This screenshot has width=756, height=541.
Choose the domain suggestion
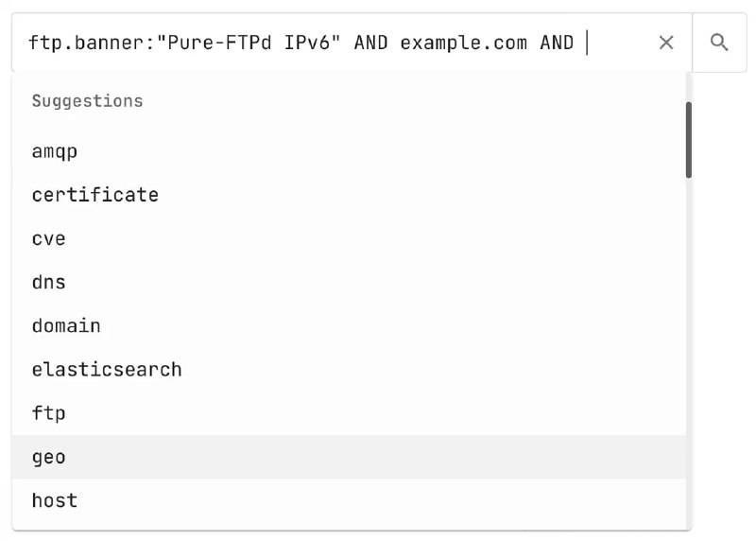[x=349, y=326]
